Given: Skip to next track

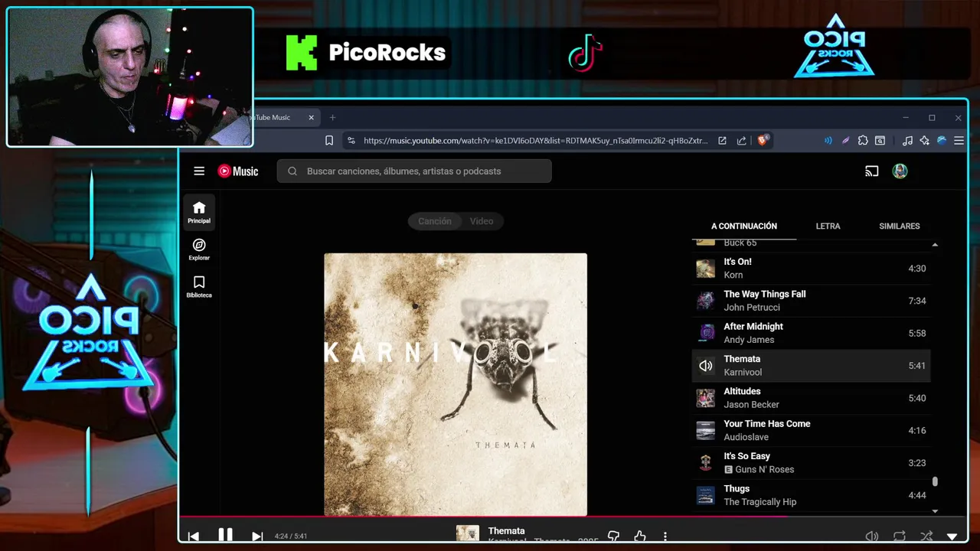Looking at the screenshot, I should tap(257, 536).
